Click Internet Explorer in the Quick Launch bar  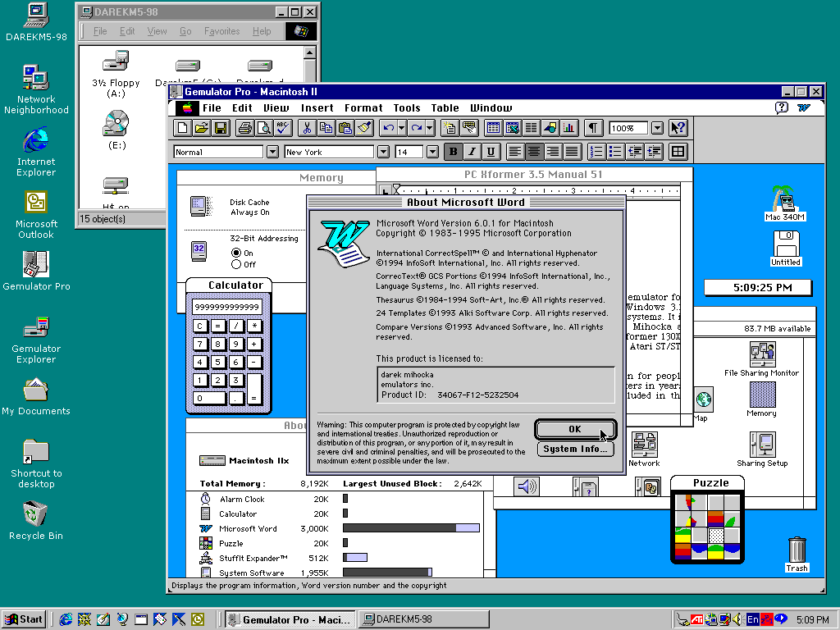(66, 620)
